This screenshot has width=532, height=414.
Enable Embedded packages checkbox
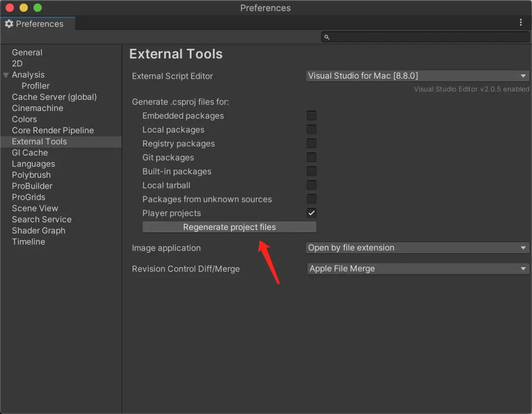pyautogui.click(x=311, y=116)
